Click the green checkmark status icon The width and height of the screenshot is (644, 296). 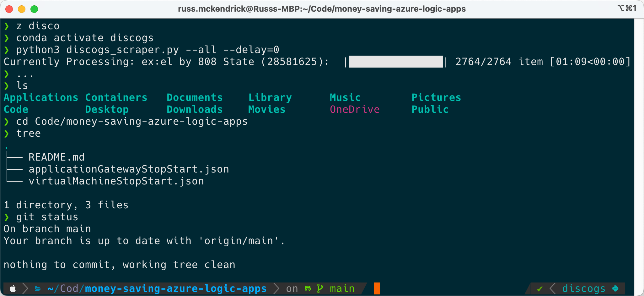[x=540, y=288]
